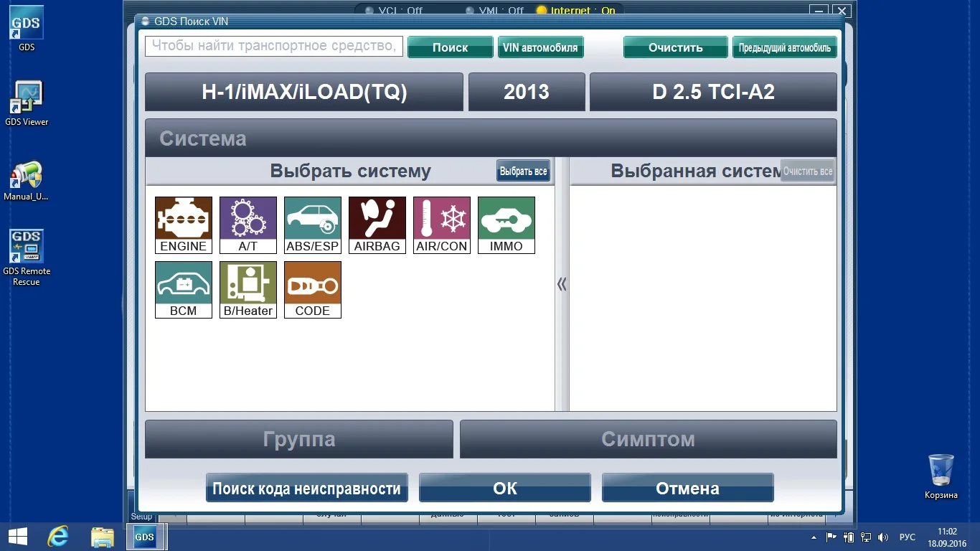Launch Internet Explorer from taskbar
The height and width of the screenshot is (551, 980).
click(58, 537)
